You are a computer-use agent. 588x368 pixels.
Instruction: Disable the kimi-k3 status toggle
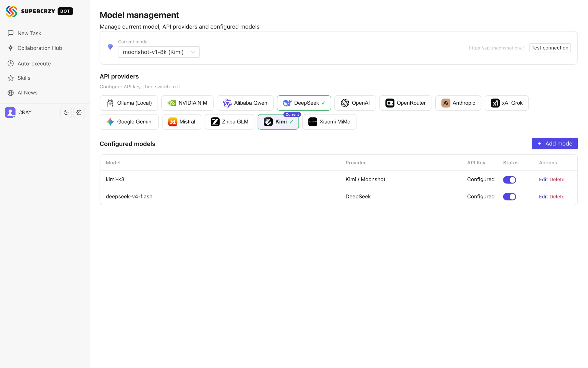pos(509,180)
